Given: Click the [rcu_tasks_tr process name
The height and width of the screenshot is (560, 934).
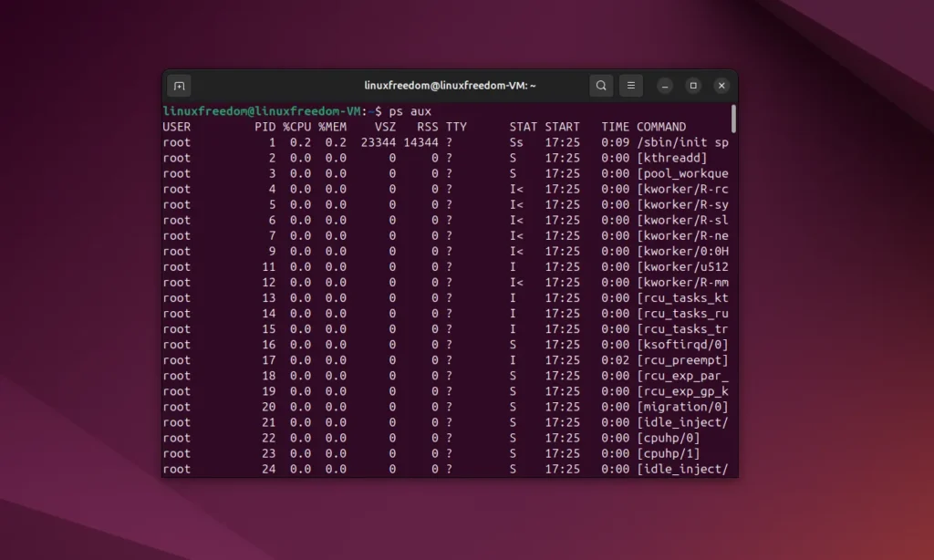Looking at the screenshot, I should [682, 329].
